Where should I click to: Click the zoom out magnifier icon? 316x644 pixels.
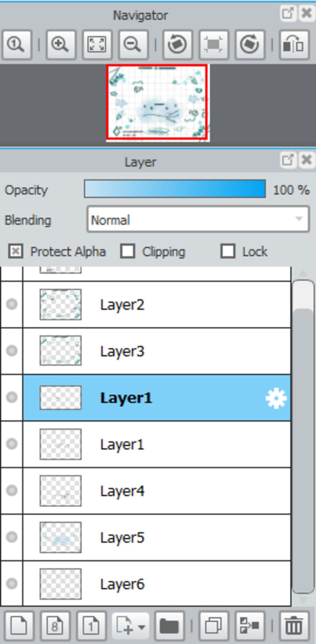coord(133,45)
